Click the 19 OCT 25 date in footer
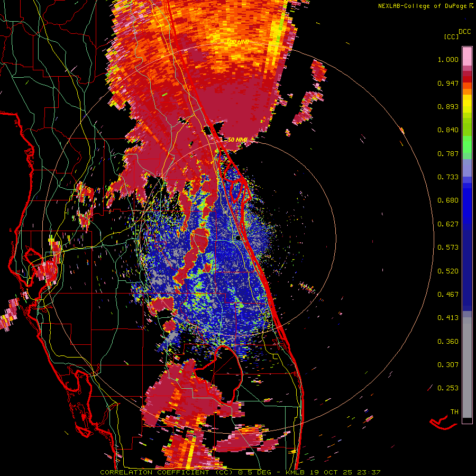476x476 pixels. pos(331,472)
